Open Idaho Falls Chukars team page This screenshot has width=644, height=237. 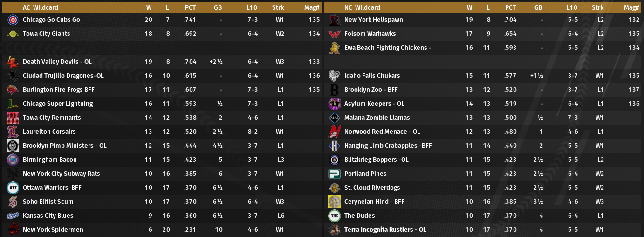click(372, 76)
